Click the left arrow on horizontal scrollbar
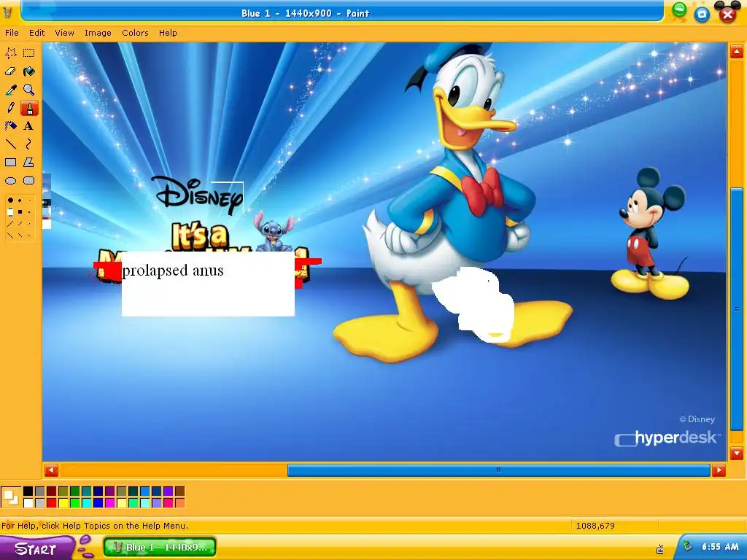The height and width of the screenshot is (560, 747). tap(52, 470)
